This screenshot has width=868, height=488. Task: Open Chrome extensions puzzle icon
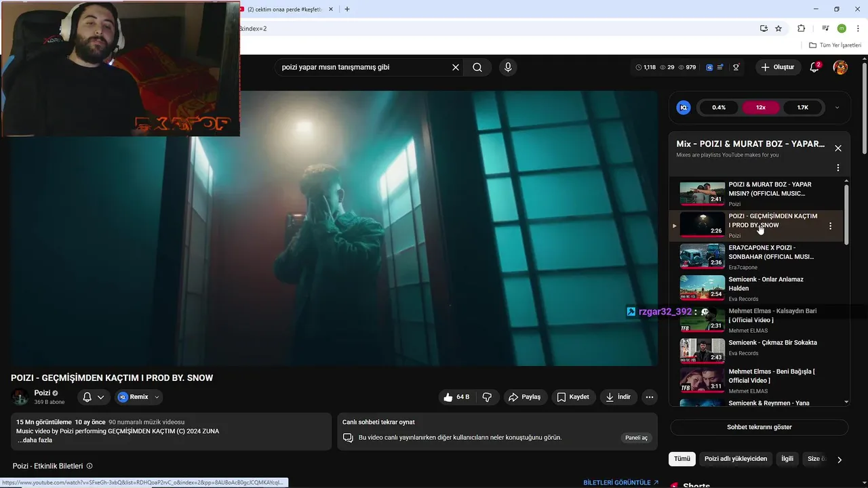(x=802, y=28)
